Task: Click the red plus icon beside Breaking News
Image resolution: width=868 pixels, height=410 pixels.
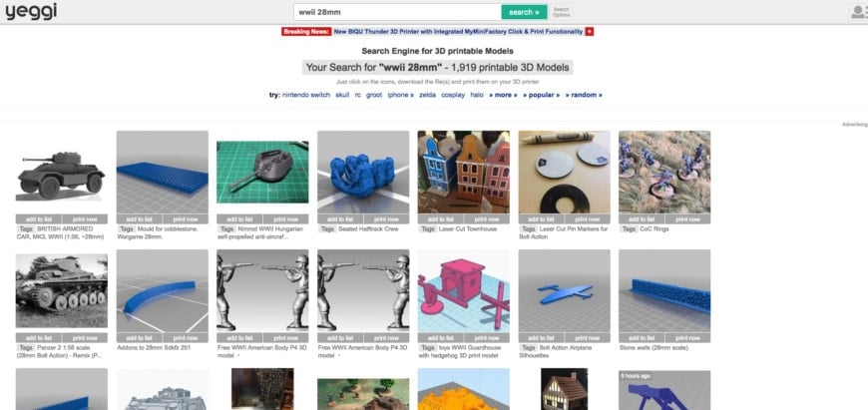Action: (589, 32)
